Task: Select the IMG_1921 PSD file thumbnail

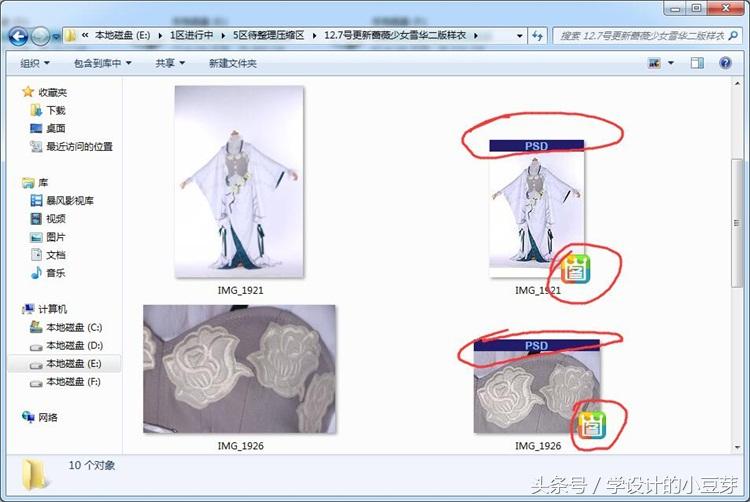Action: [x=537, y=208]
